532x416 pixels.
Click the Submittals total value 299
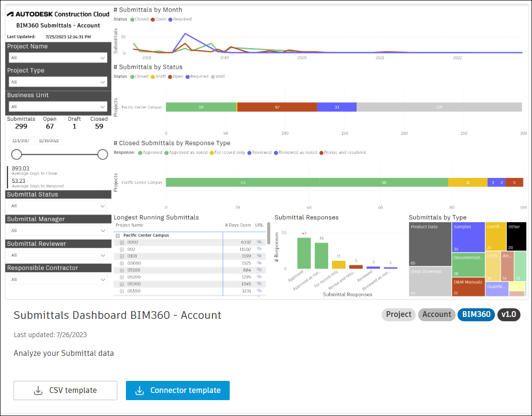pyautogui.click(x=21, y=126)
